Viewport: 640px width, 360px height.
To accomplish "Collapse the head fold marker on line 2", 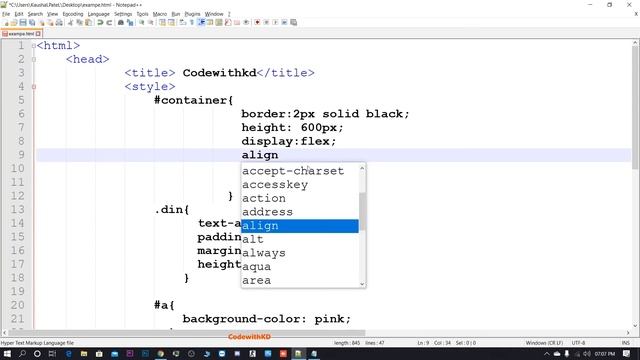I will [x=34, y=59].
